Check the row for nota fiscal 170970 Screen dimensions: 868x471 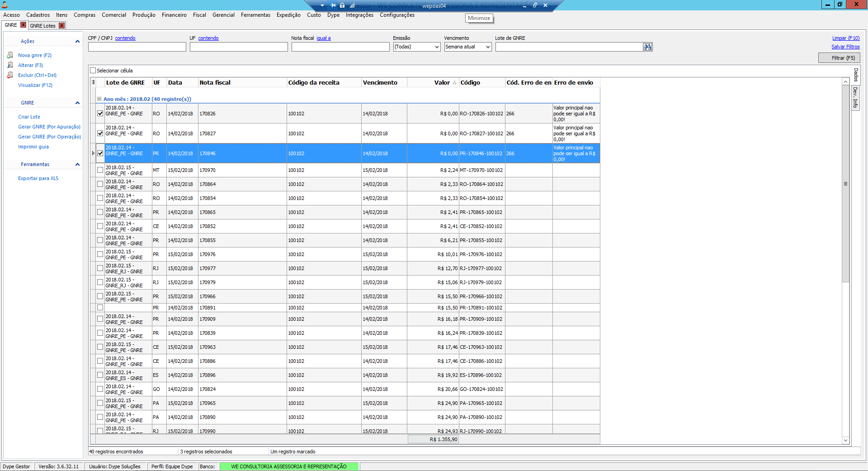click(100, 170)
